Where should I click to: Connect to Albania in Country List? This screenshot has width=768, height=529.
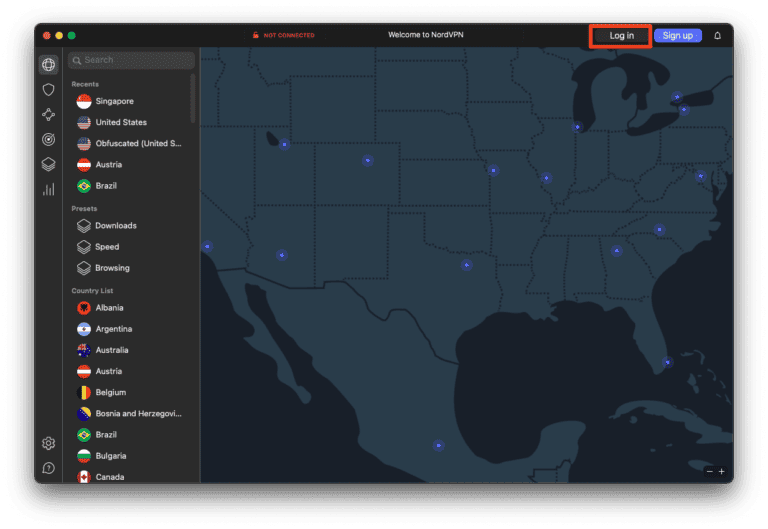(x=109, y=308)
